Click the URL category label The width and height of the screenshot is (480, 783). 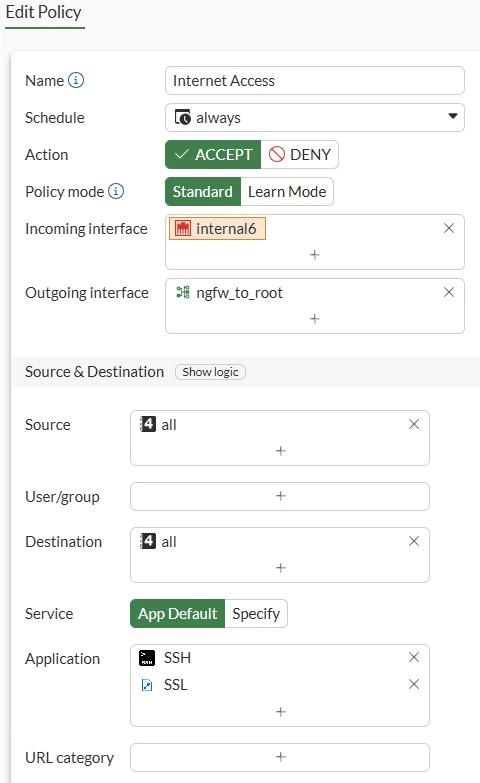[69, 758]
